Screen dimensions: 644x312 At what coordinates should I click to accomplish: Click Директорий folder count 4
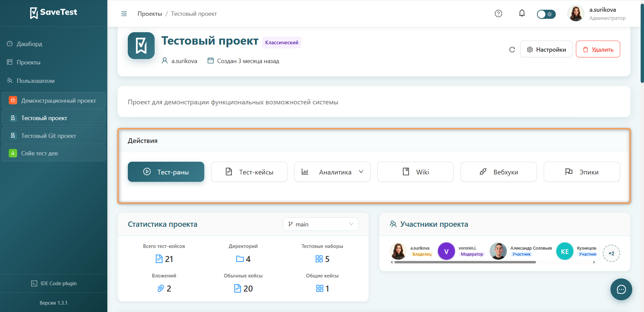(244, 259)
